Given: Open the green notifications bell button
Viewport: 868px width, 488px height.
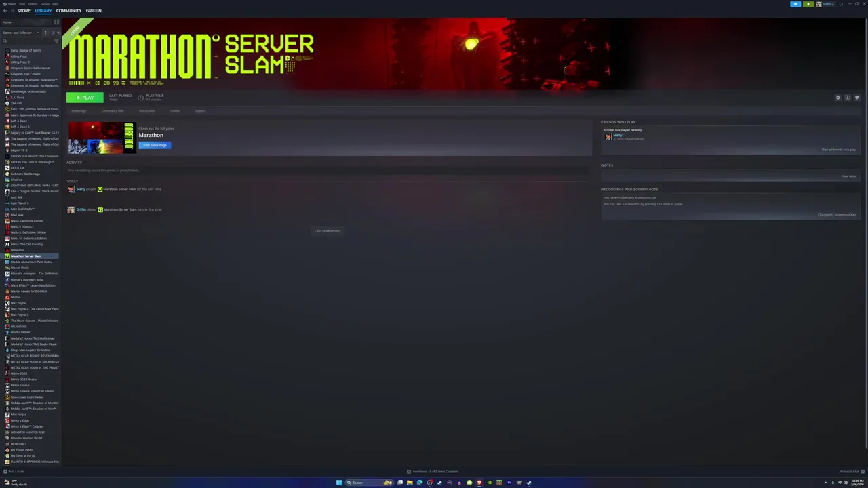Looking at the screenshot, I should point(808,4).
